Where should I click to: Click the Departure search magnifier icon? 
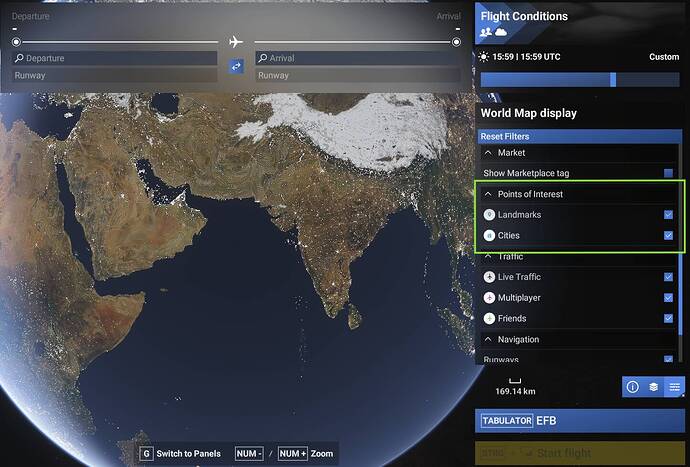point(19,58)
